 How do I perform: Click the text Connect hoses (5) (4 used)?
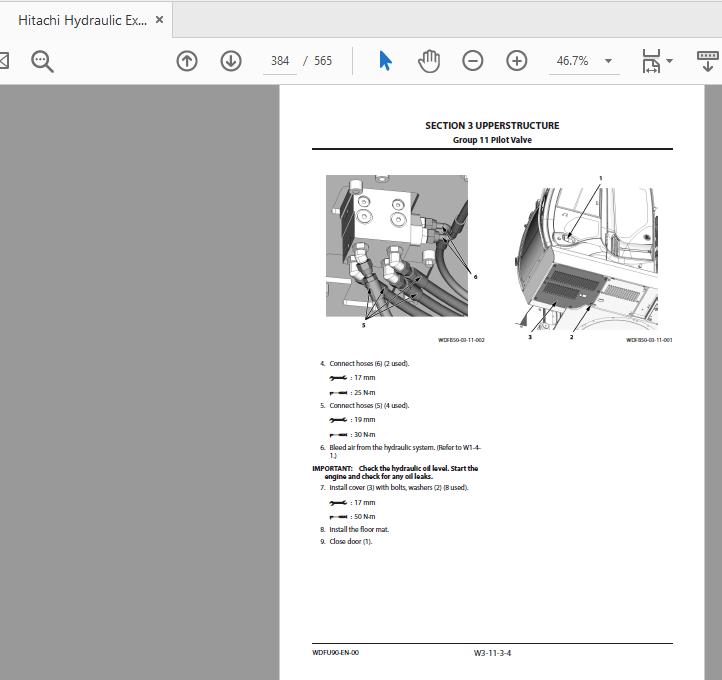(x=369, y=405)
